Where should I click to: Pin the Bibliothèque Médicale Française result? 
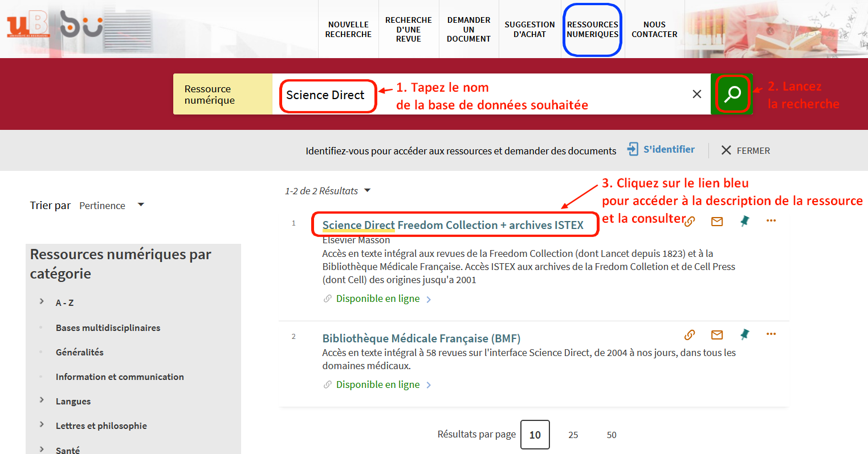point(744,334)
